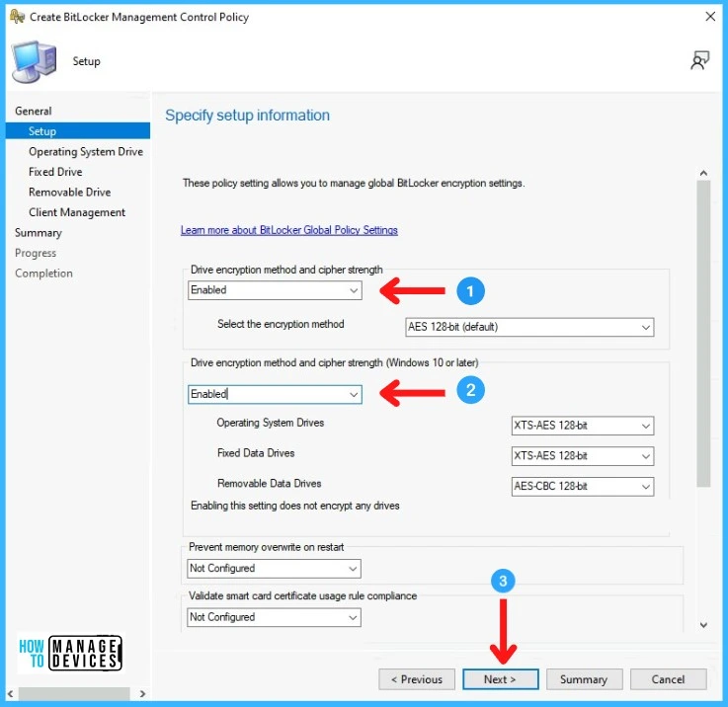Click the Previous button
728x707 pixels.
[x=417, y=679]
